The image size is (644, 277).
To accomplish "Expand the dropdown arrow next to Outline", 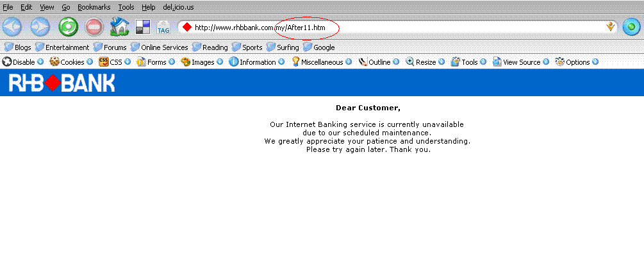I will [x=395, y=62].
